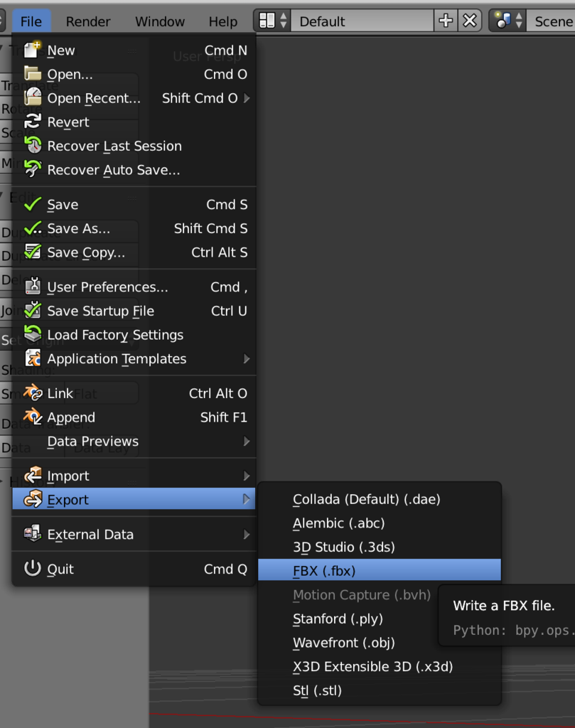
Task: Click the Cmd Q shortcut text
Action: tap(225, 569)
